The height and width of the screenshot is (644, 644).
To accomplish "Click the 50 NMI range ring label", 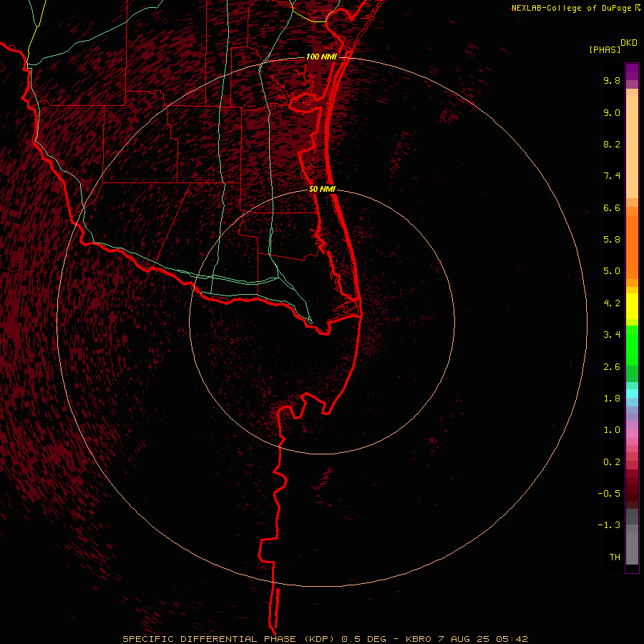I will tap(323, 189).
